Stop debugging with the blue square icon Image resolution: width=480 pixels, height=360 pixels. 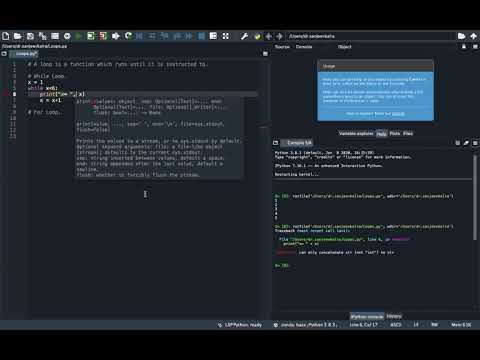point(201,36)
